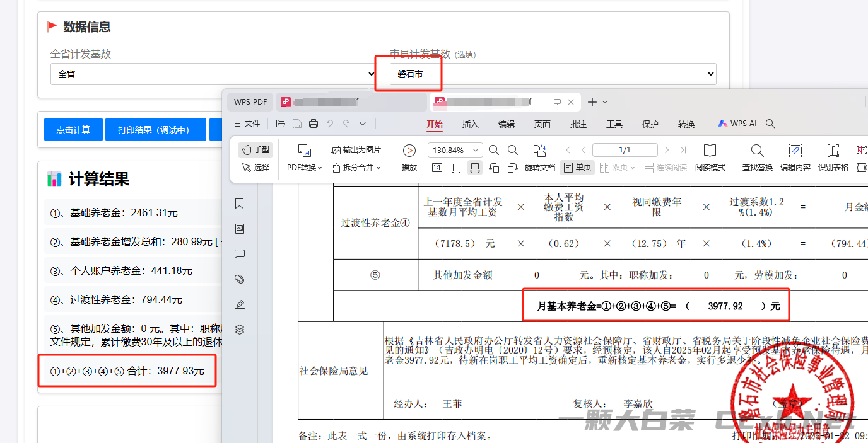
Task: Toggle the 手型 hand tool
Action: click(255, 150)
